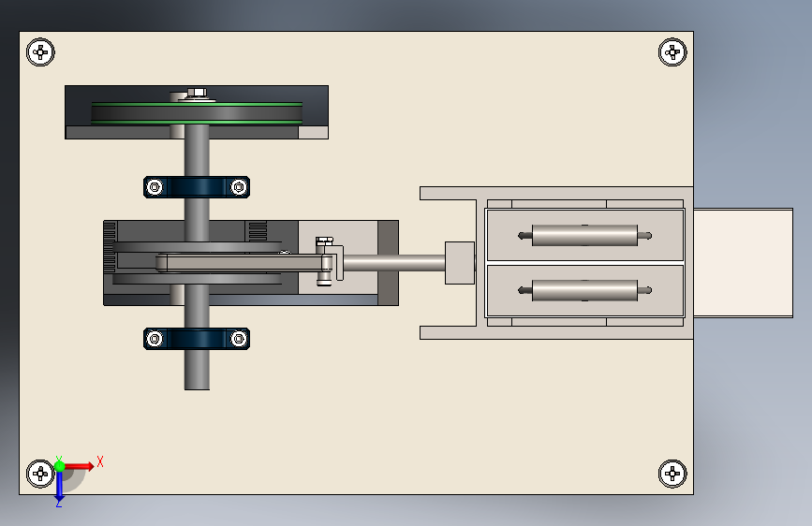The height and width of the screenshot is (526, 812).
Task: Select the thin piston rod
Action: [x=393, y=263]
